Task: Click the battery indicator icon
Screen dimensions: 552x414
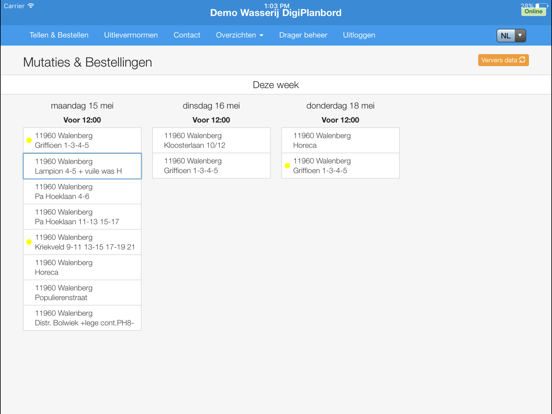Action: 541,5
